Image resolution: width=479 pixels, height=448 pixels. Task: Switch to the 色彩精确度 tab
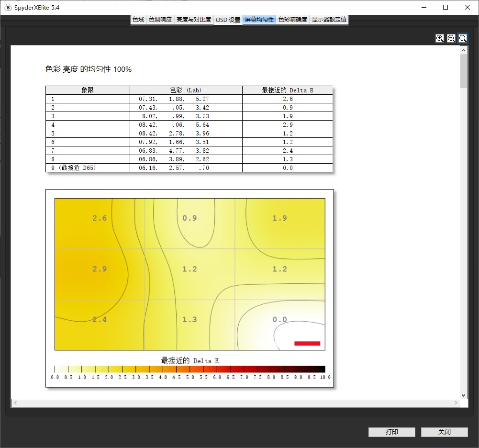coord(293,20)
